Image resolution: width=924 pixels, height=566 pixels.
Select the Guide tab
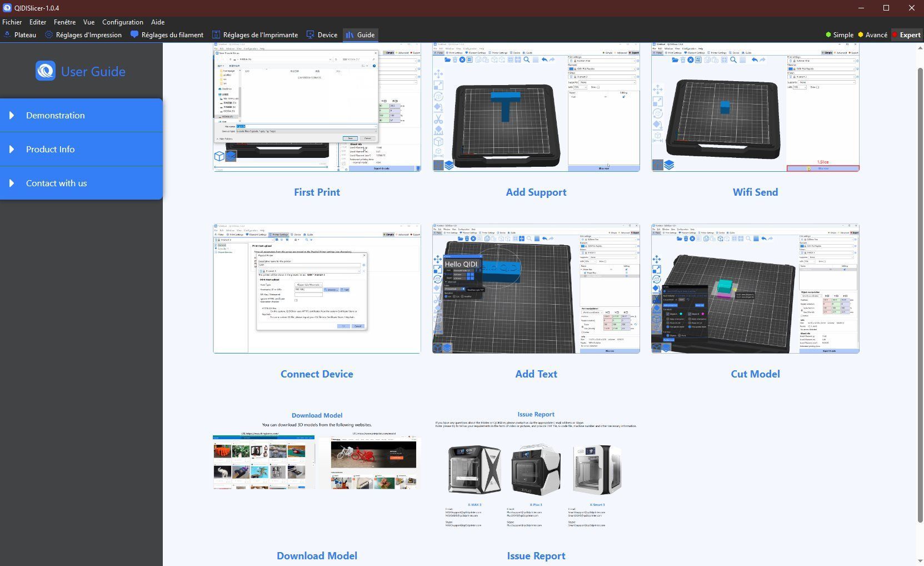[360, 34]
